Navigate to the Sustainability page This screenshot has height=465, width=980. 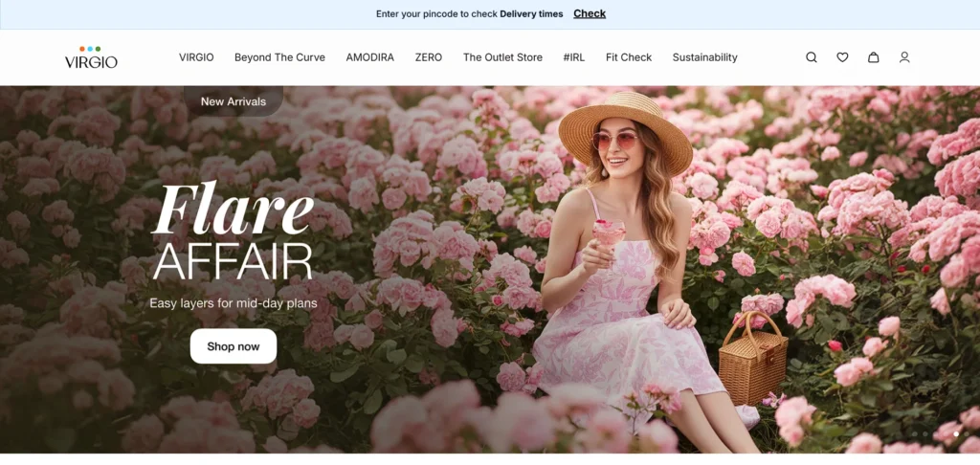pos(704,57)
